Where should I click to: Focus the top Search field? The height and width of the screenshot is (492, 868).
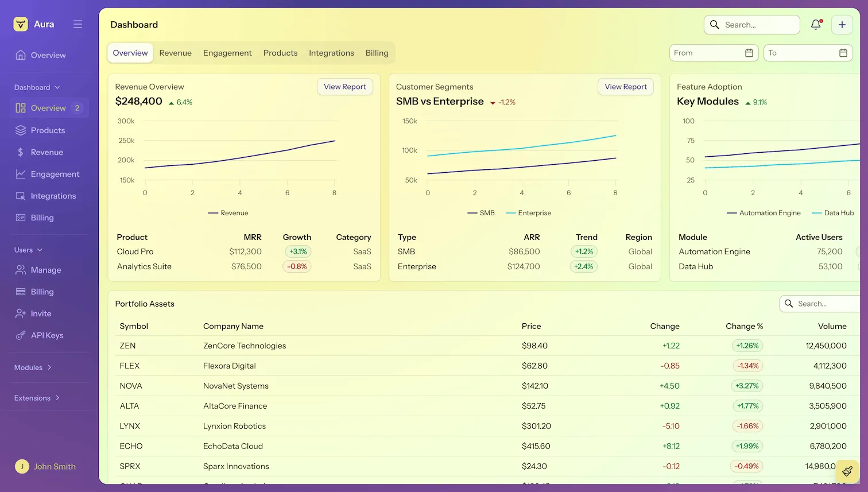point(752,25)
